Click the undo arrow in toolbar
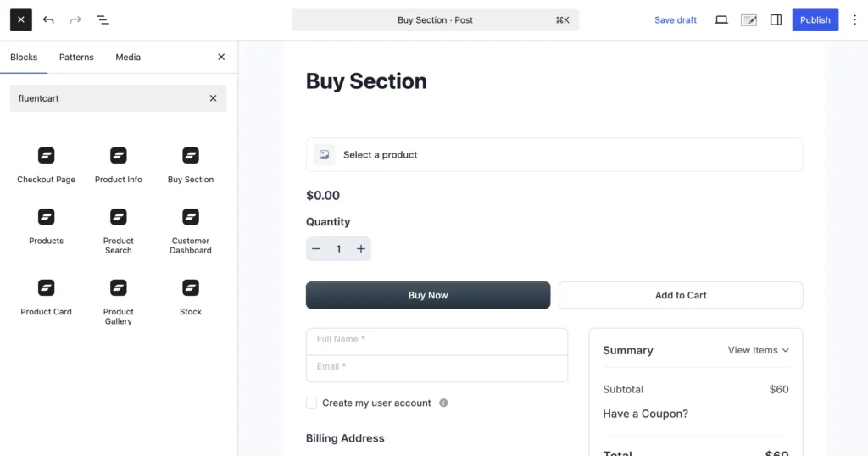This screenshot has height=456, width=868. [x=48, y=20]
